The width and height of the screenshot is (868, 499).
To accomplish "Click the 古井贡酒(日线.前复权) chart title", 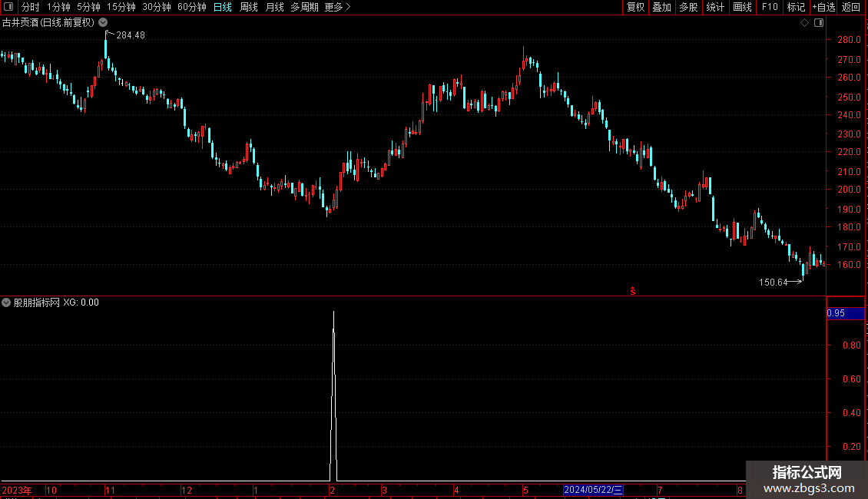I will (48, 23).
